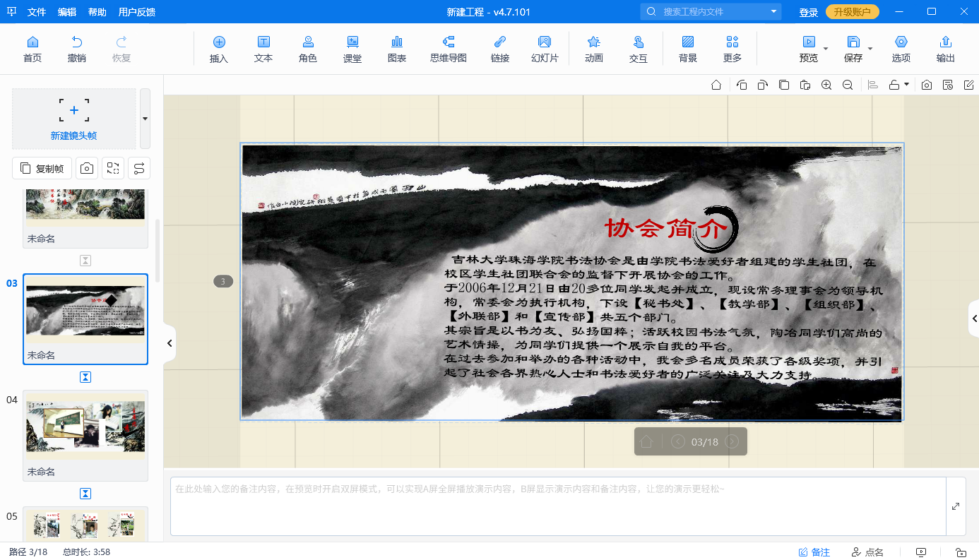Click the 链接 link tool
Screen dimensions: 979x560
pos(500,49)
